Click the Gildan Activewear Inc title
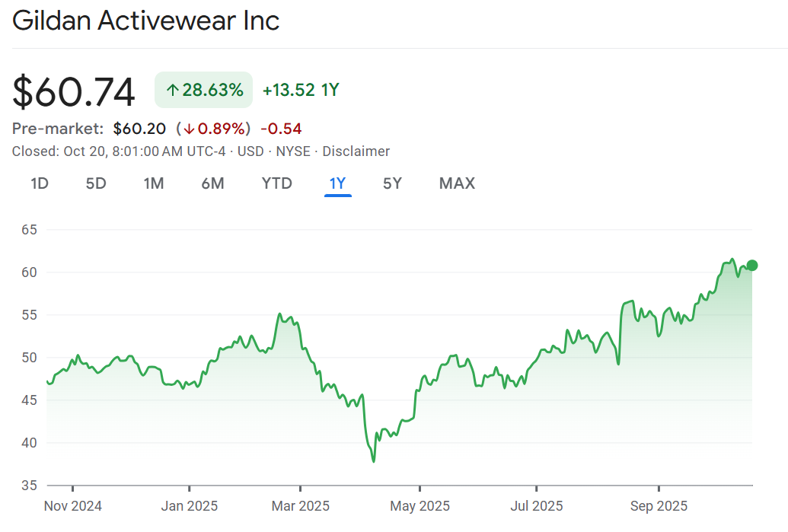The image size is (788, 532). 146,21
